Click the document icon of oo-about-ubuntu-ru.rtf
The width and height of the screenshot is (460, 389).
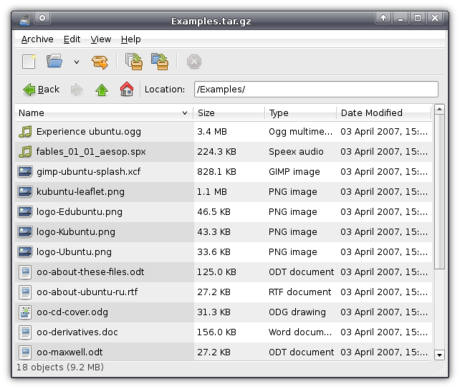[25, 292]
